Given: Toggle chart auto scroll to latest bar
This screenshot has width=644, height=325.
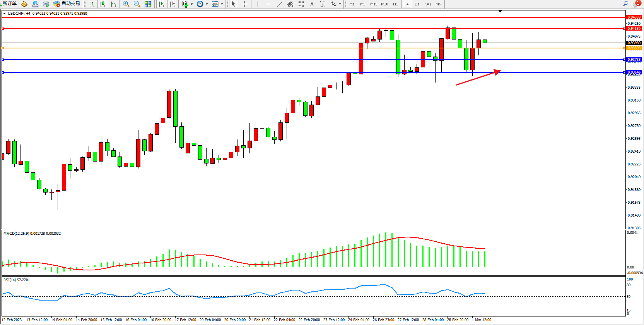Looking at the screenshot, I should click(x=161, y=4).
